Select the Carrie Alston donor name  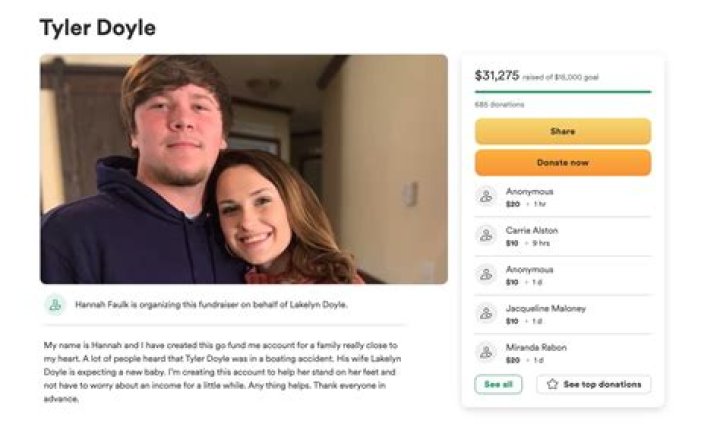pyautogui.click(x=531, y=230)
